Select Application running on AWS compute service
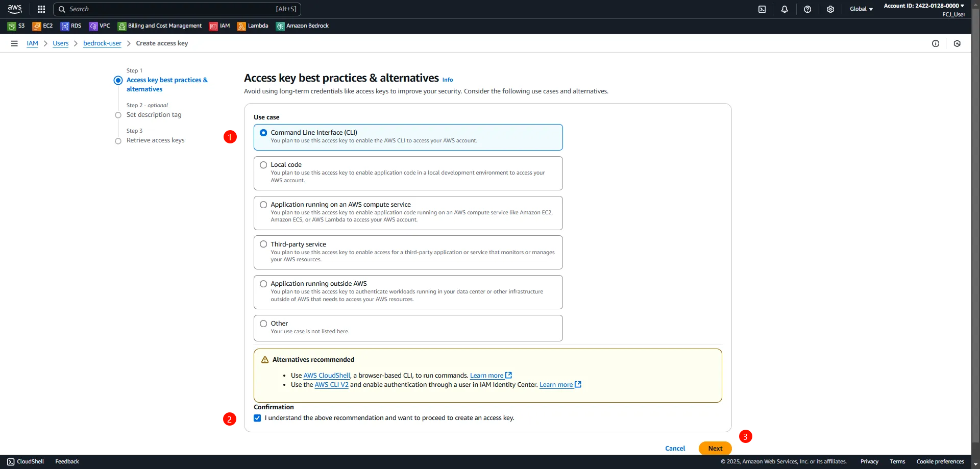980x469 pixels. [408, 213]
